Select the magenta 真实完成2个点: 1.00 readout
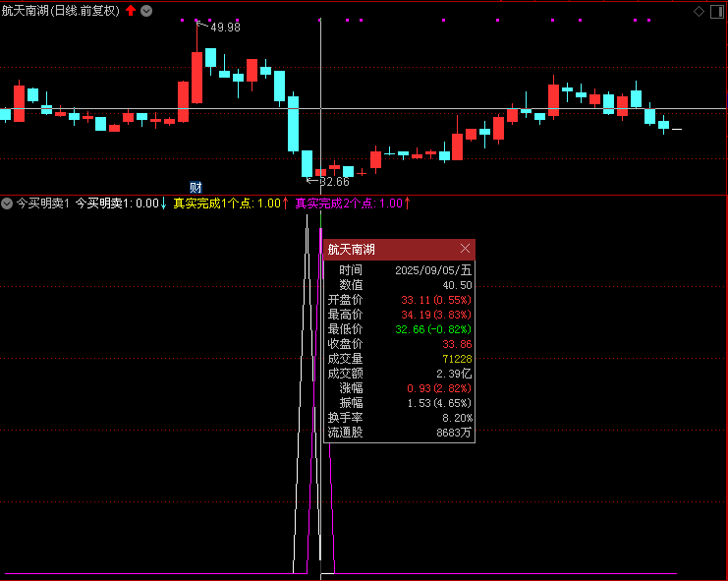The image size is (728, 581). (349, 203)
